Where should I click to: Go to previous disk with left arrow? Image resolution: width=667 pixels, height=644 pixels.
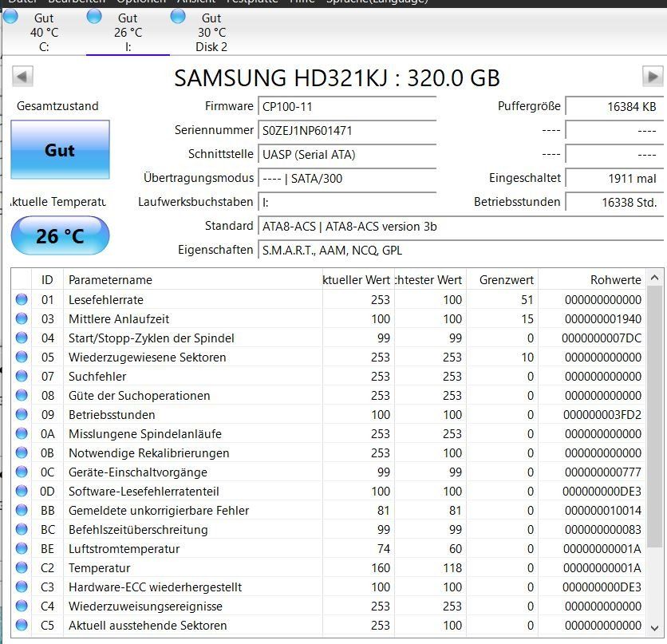pos(22,77)
